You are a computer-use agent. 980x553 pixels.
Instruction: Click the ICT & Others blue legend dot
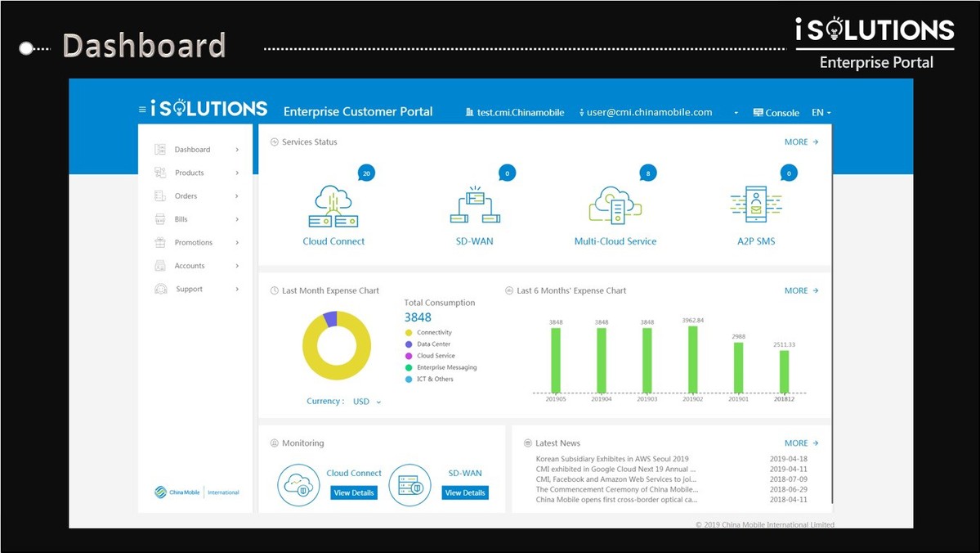click(x=409, y=379)
